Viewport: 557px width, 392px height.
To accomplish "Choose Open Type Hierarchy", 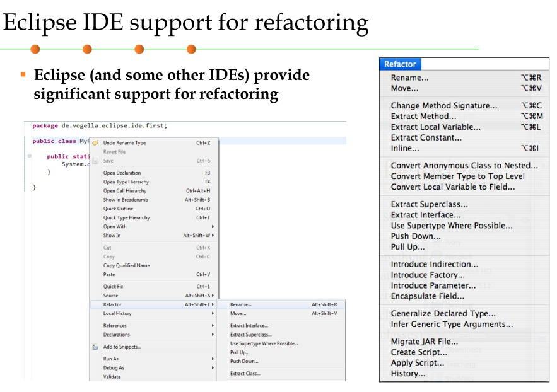I will pyautogui.click(x=154, y=182).
